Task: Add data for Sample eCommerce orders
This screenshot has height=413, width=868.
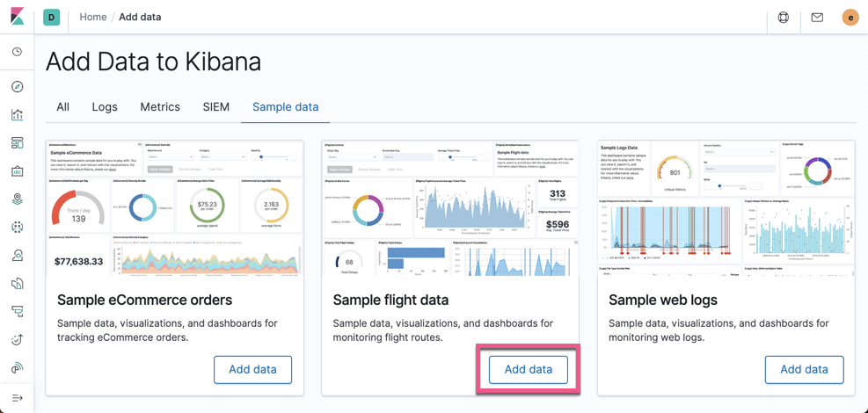Action: [x=253, y=370]
